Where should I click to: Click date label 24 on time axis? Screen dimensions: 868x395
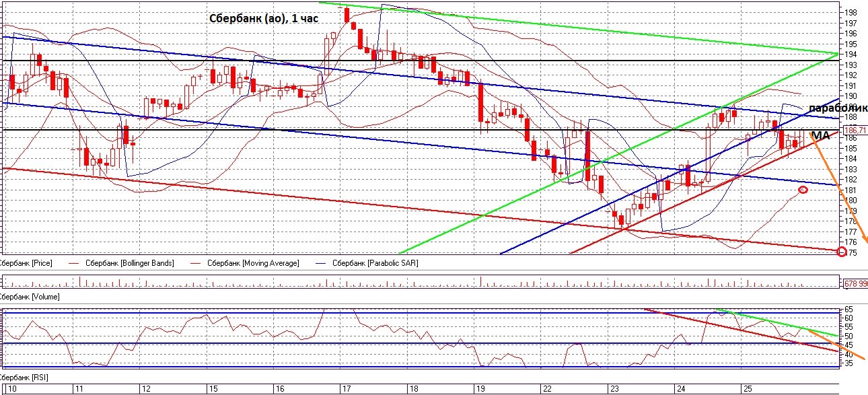pos(681,389)
